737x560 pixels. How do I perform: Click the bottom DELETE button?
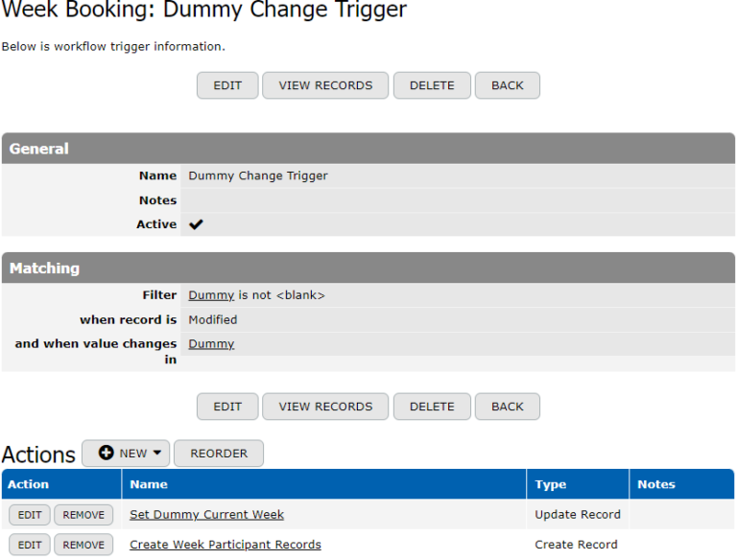click(x=432, y=407)
